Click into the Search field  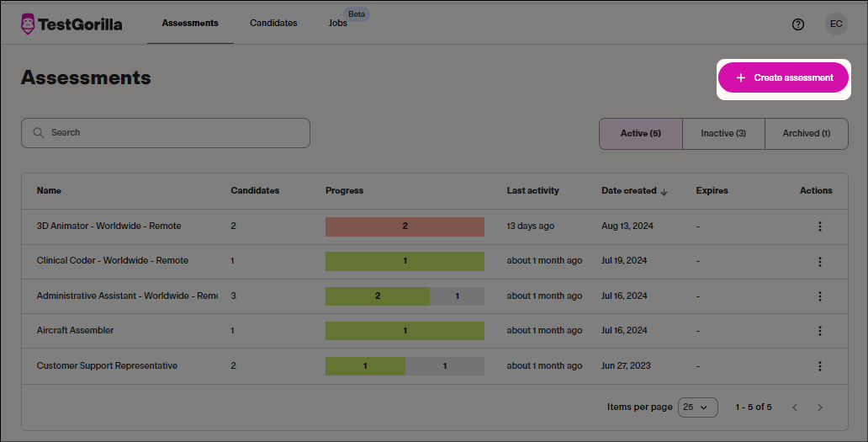pos(166,133)
